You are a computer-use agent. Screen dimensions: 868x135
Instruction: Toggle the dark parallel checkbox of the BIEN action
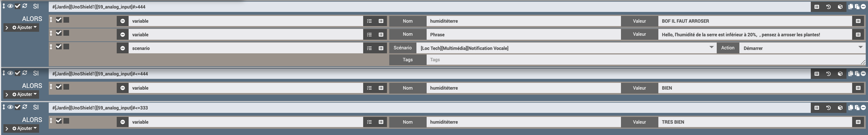[x=66, y=87]
